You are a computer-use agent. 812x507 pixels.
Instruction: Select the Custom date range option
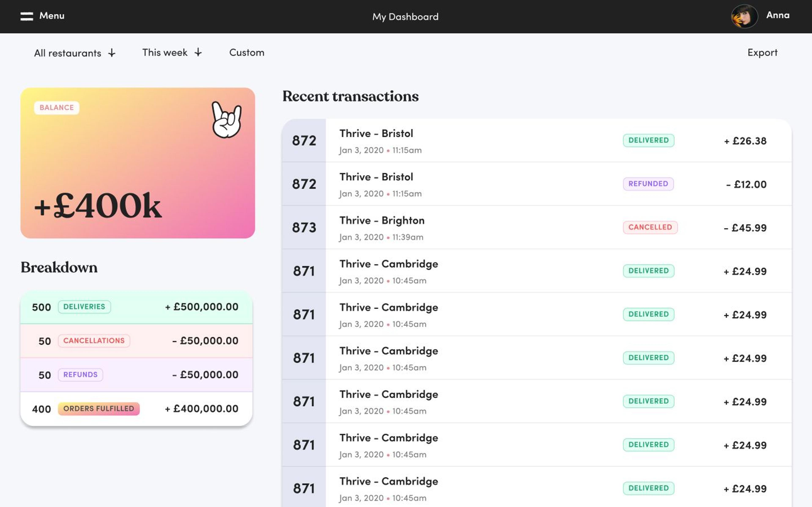point(247,53)
